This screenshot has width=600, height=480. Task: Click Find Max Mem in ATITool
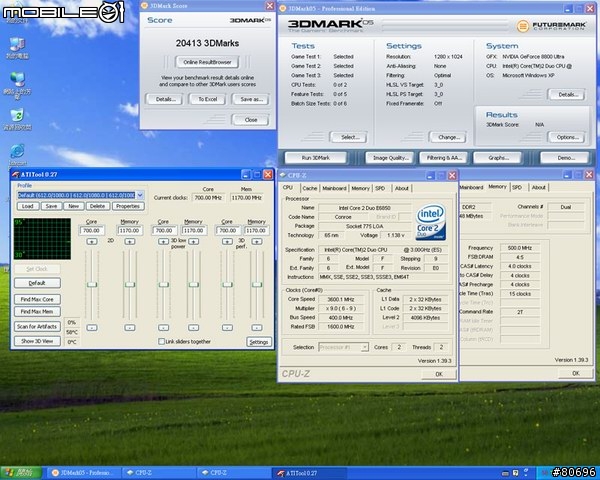point(37,312)
